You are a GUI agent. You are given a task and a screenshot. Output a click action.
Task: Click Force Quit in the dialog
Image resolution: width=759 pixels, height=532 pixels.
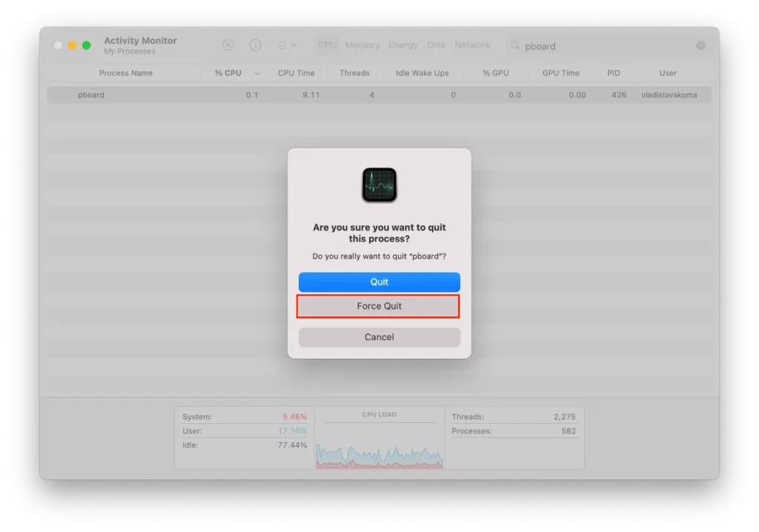tap(379, 306)
